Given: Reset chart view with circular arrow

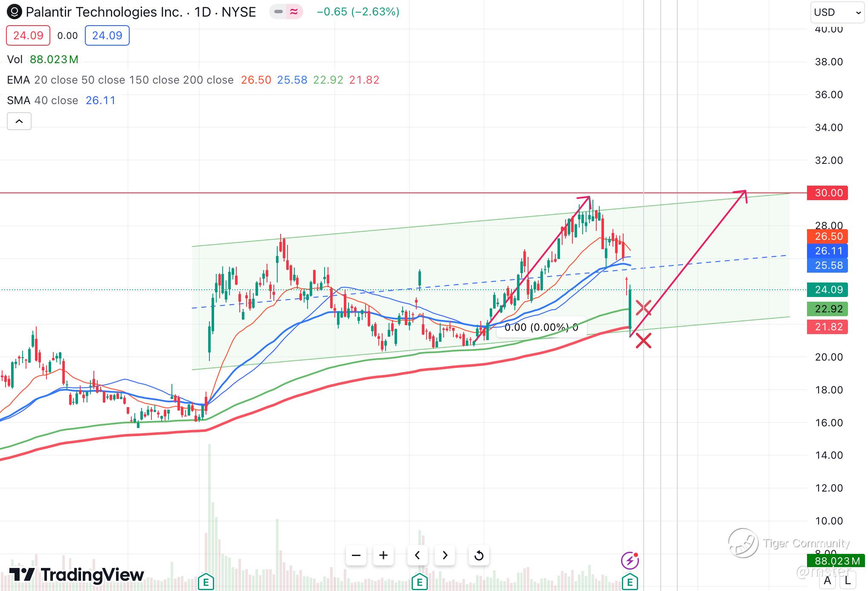Looking at the screenshot, I should tap(479, 555).
